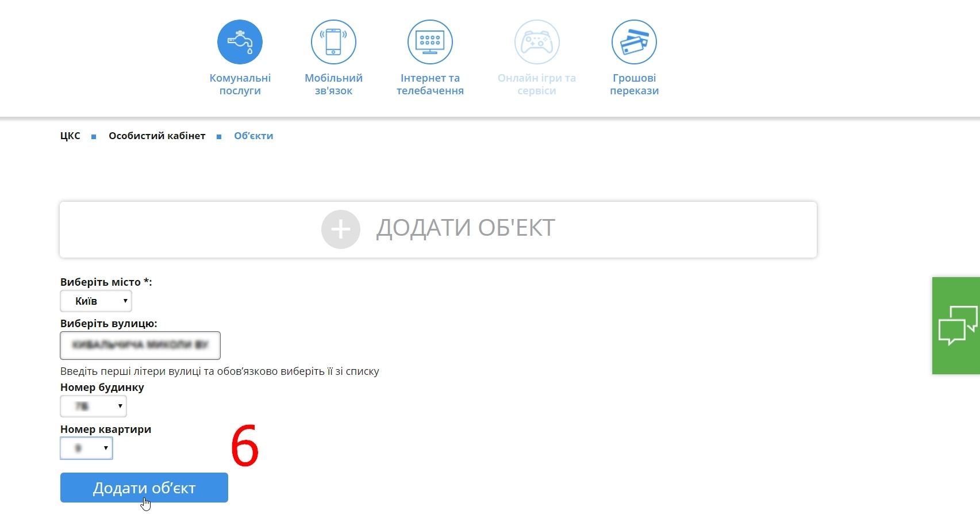Go to Особистий кабінет breadcrumb
980x514 pixels.
coord(157,136)
